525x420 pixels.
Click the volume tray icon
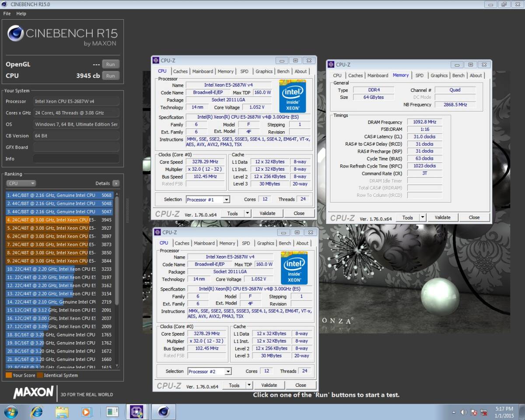click(x=464, y=412)
